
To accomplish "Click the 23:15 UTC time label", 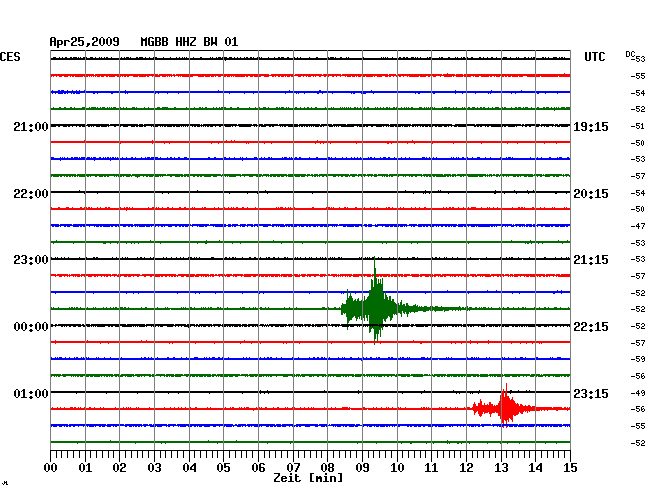I will 591,393.
